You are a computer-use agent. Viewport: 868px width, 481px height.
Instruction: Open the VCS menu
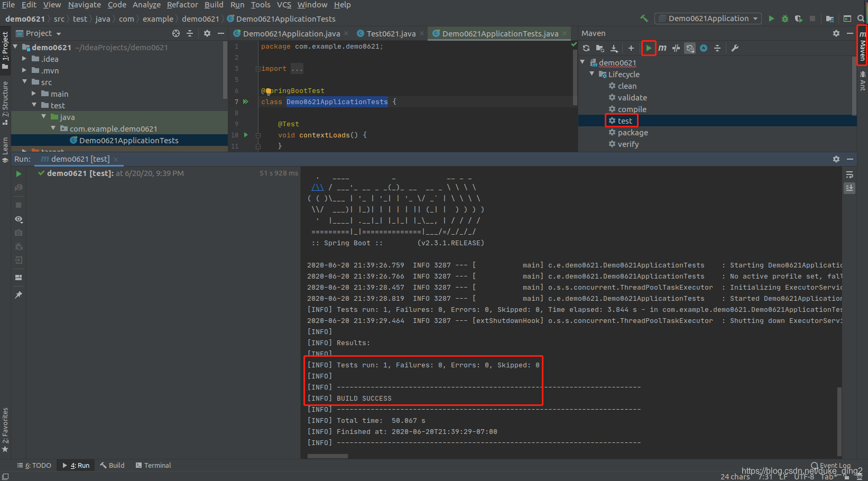[x=284, y=5]
